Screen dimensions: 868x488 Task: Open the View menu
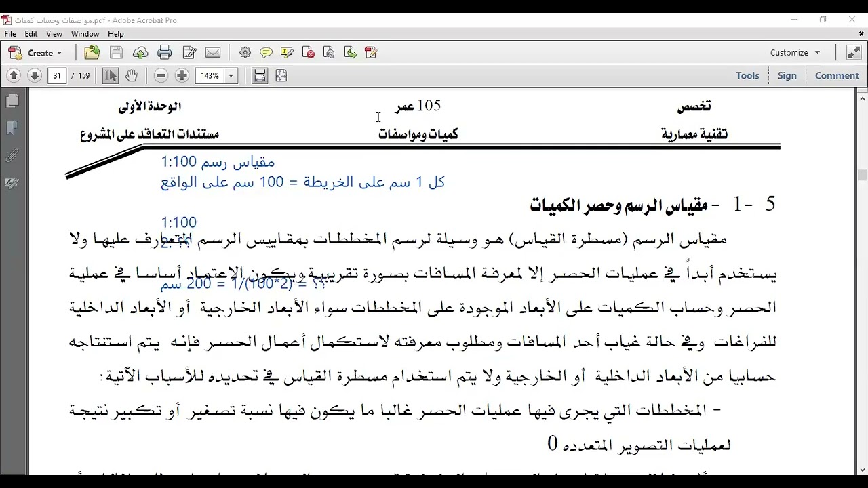(54, 34)
